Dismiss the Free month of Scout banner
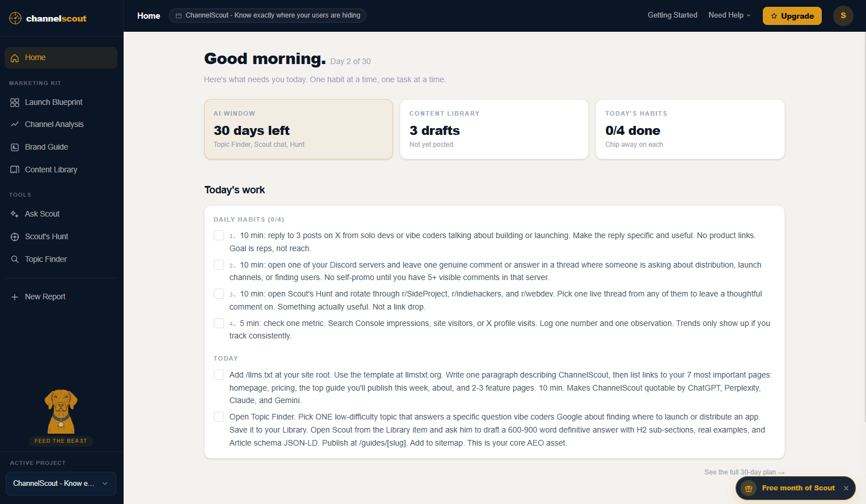This screenshot has width=866, height=504. pos(846,488)
